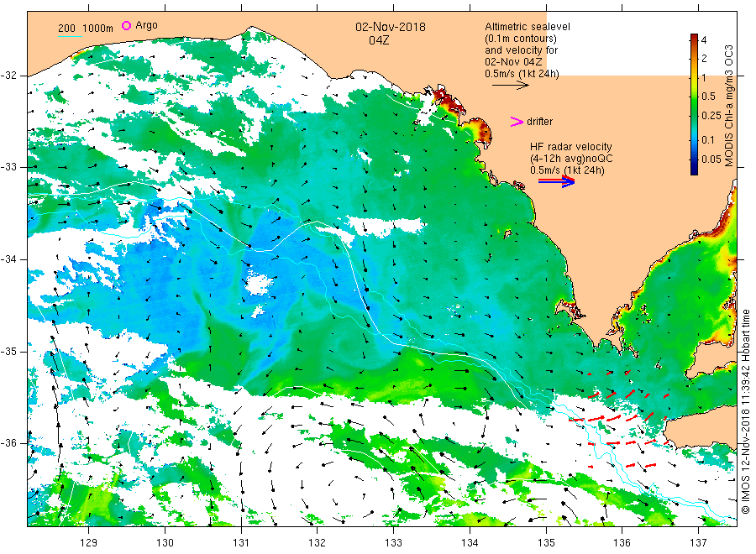This screenshot has width=756, height=554.
Task: Click the '(0.1m contours)' legend line
Action: coord(521,39)
